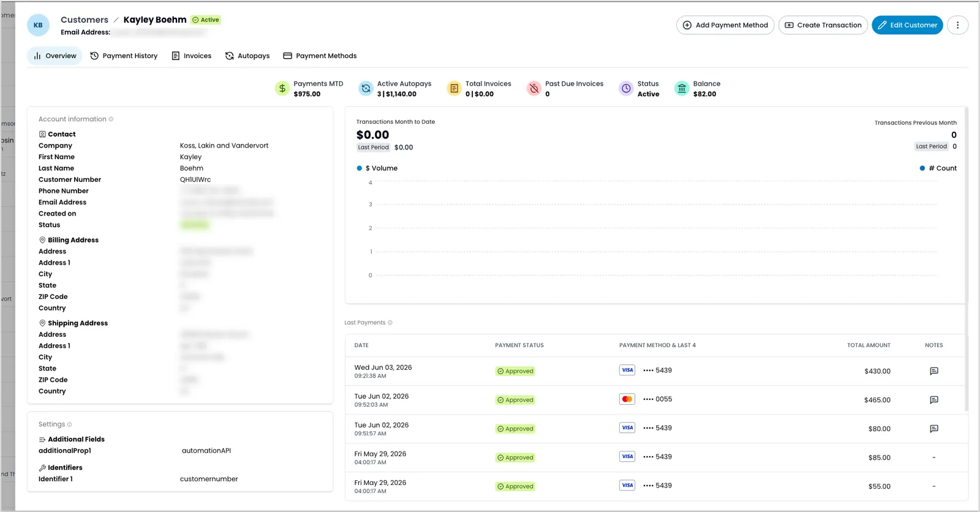The image size is (980, 512).
Task: Open notes for the $465.00 payment
Action: point(934,400)
